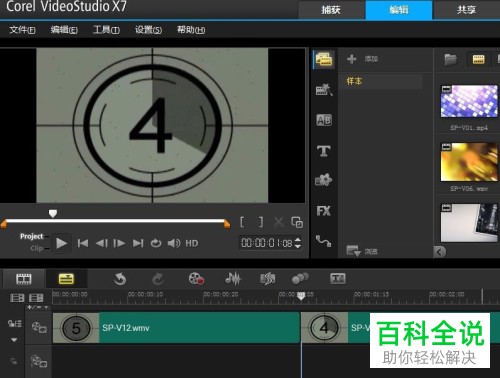Select the third library thumbnail (photo frame)
The image size is (500, 378).
click(x=469, y=223)
